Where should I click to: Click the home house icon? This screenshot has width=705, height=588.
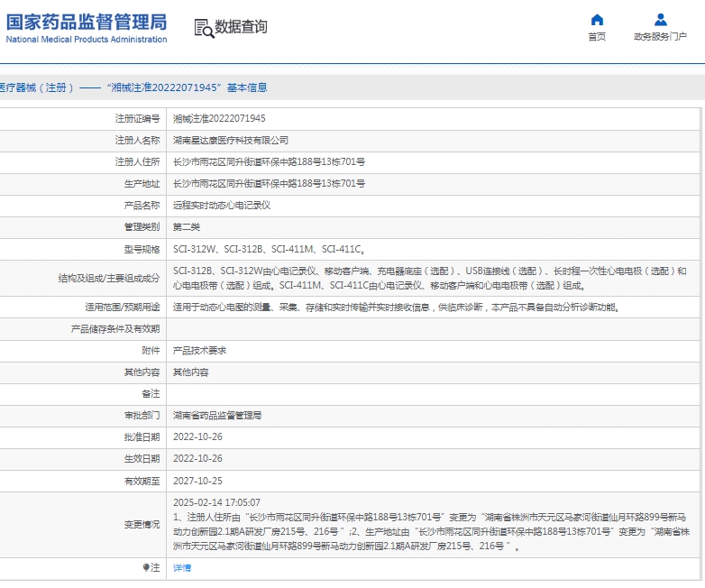(597, 20)
